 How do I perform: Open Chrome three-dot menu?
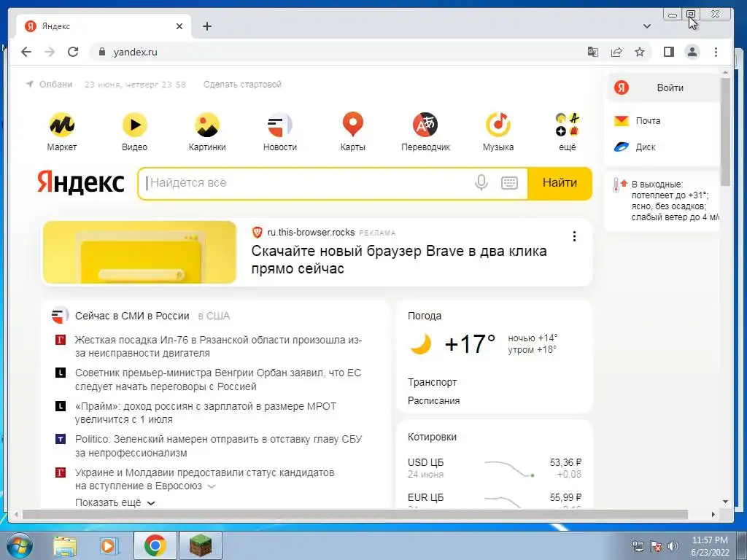716,52
